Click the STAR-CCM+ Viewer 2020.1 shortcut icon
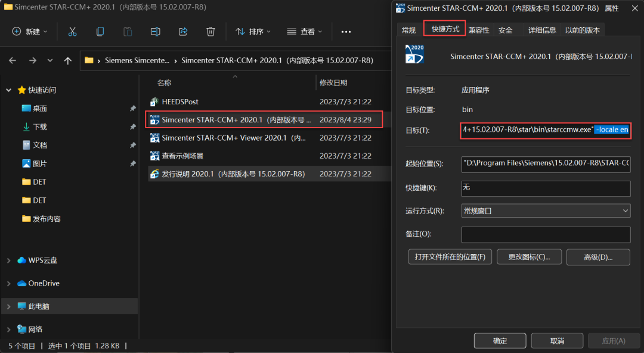Image resolution: width=644 pixels, height=353 pixels. 154,138
